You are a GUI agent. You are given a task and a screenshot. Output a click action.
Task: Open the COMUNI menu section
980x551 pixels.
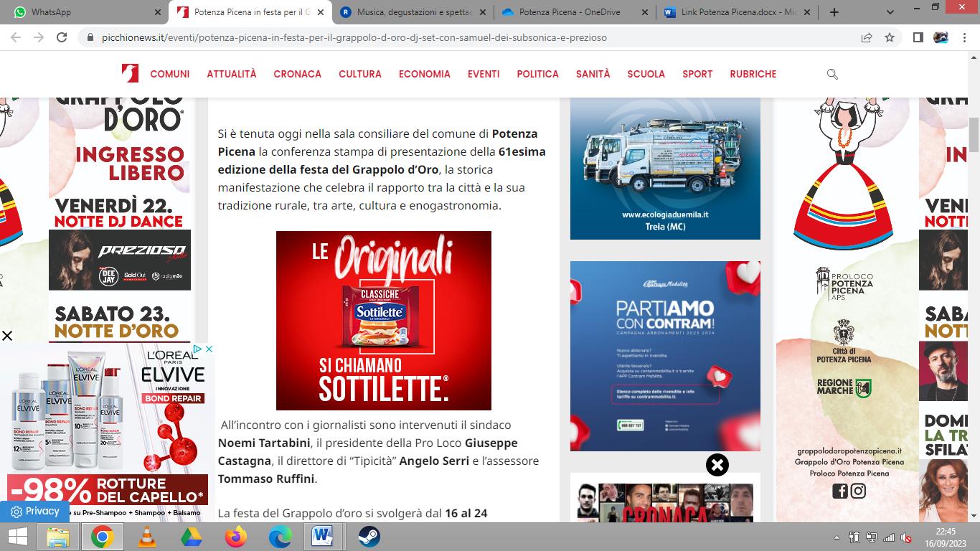[x=170, y=74]
